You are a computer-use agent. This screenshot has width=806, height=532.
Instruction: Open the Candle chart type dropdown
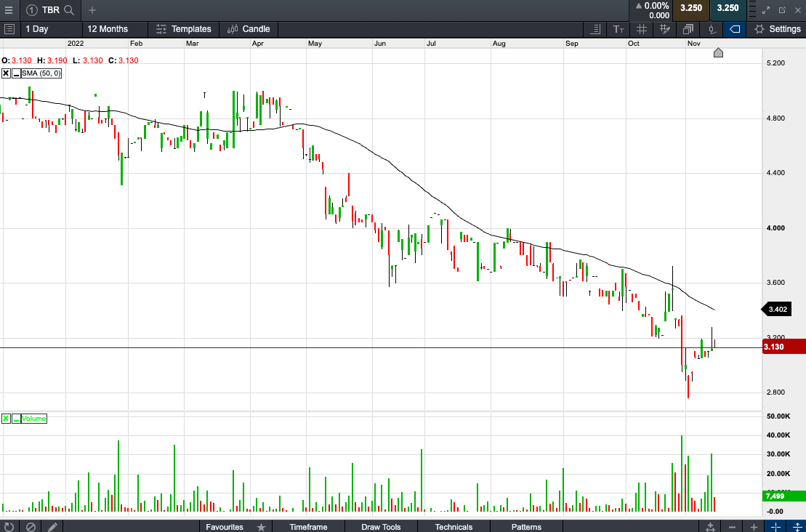tap(249, 29)
